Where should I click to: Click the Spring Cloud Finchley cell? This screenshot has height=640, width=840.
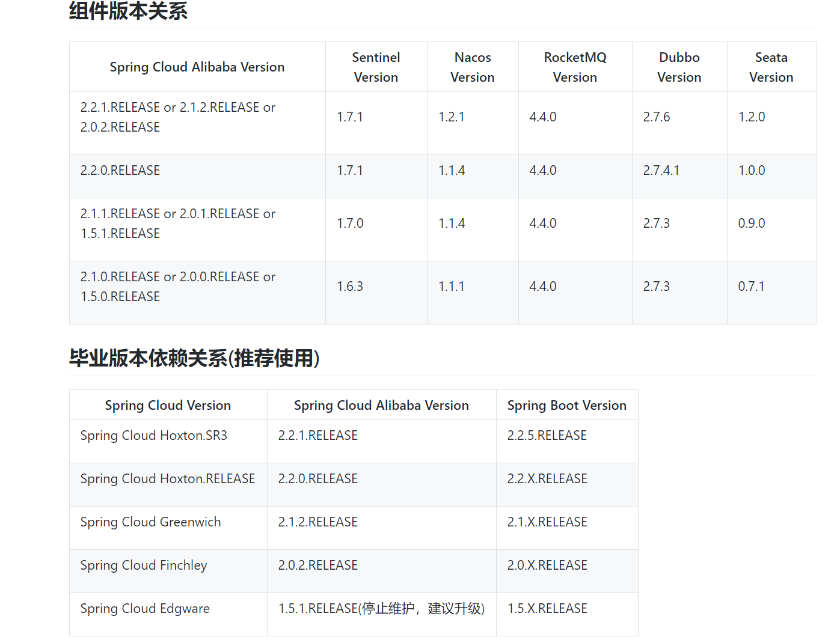[144, 565]
